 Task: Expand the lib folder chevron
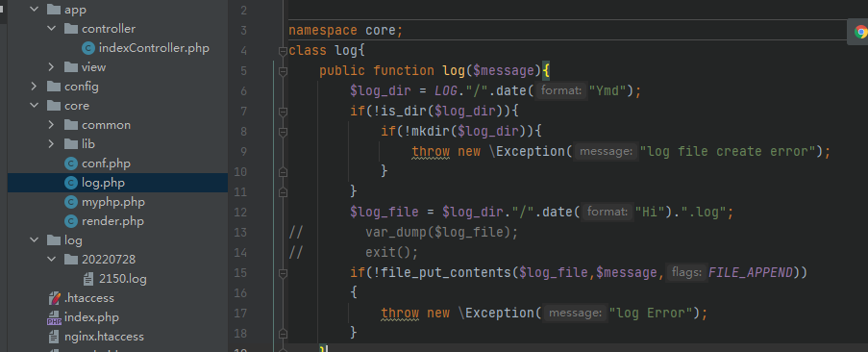pyautogui.click(x=52, y=144)
